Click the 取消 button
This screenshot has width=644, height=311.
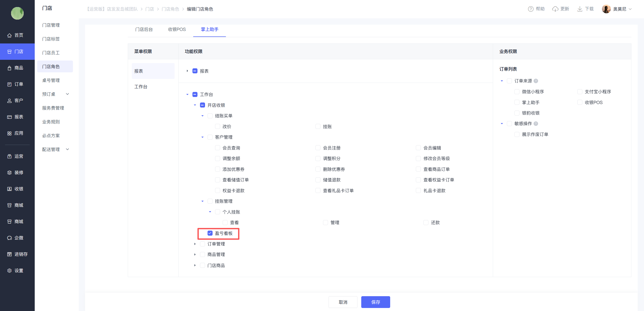(343, 302)
